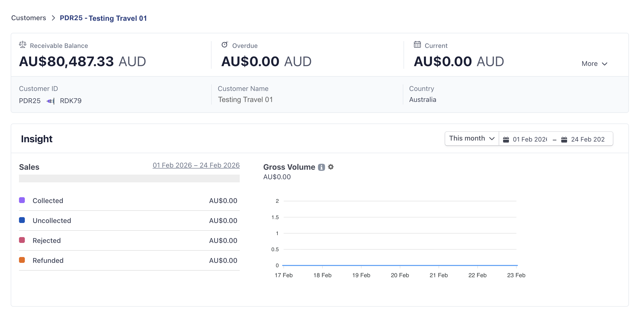
Task: Open the Sales date range link
Action: [x=196, y=165]
